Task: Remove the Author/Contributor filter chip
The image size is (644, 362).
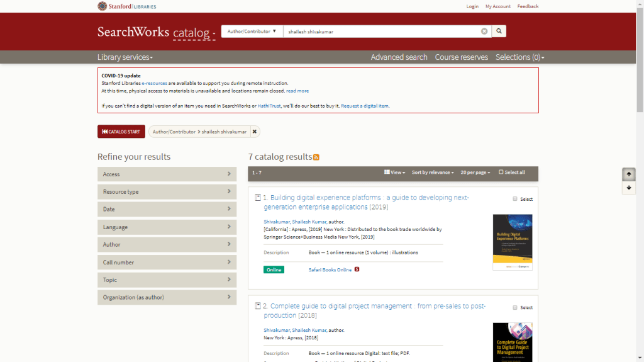Action: coord(254,132)
